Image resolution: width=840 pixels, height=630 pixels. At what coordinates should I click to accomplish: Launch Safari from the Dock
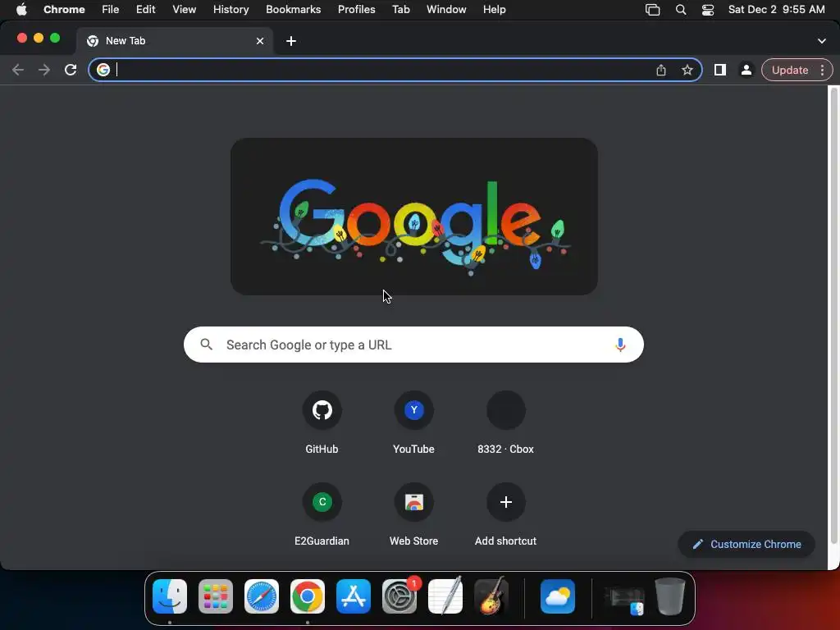262,596
